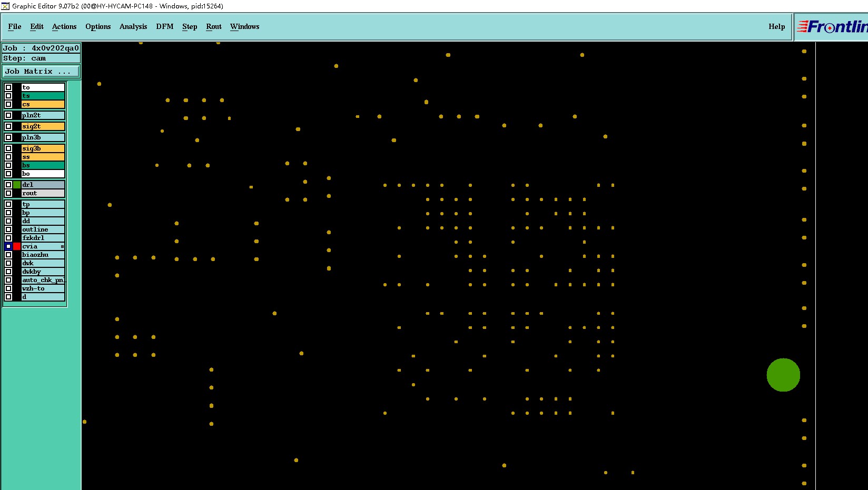Toggle display checkbox for layer wzh-to
The height and width of the screenshot is (490, 868).
pos(8,288)
